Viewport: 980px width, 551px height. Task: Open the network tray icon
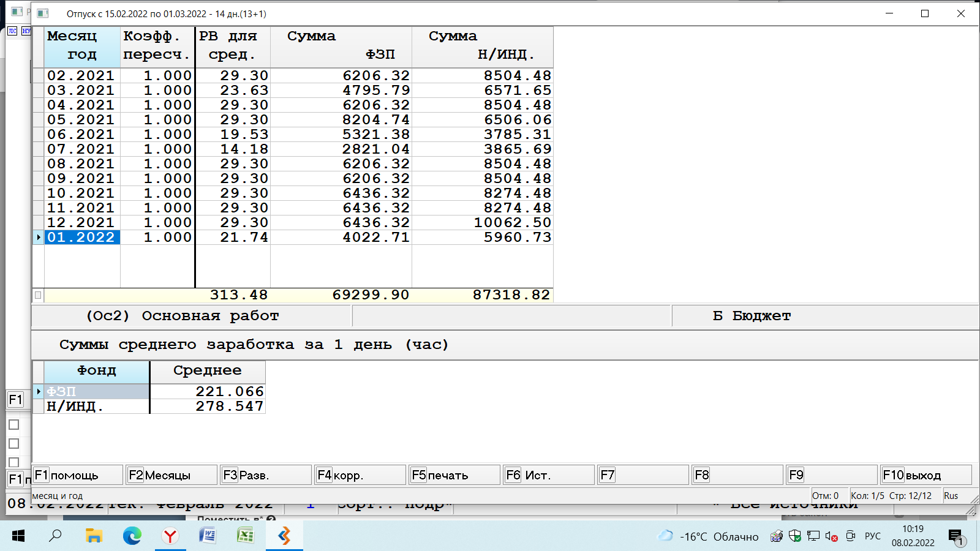(x=813, y=536)
